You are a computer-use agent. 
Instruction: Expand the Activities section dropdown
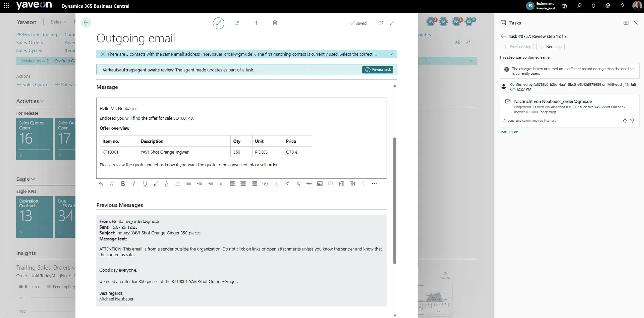point(30,101)
